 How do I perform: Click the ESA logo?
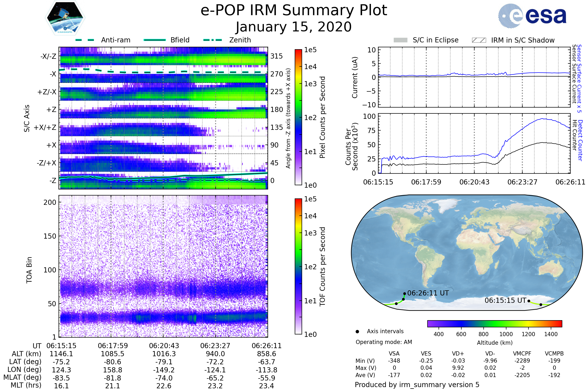[x=532, y=16]
